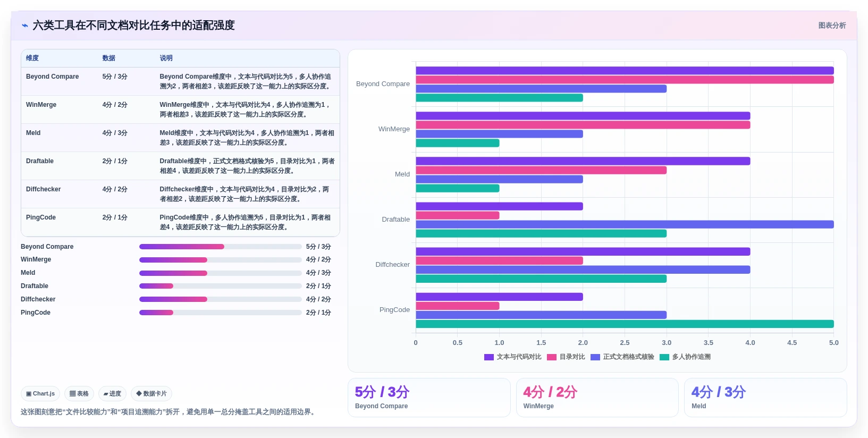Click the 进度 tag chip
The width and height of the screenshot is (868, 438).
pyautogui.click(x=112, y=394)
